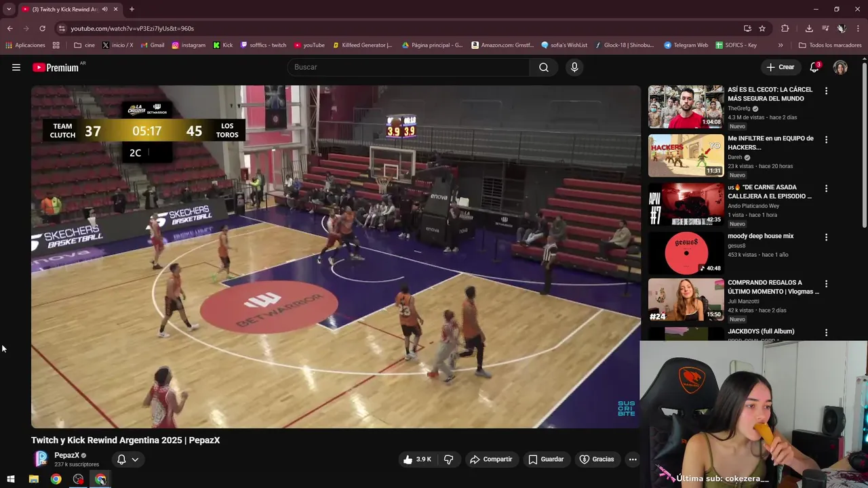Click the Compartir share button
This screenshot has height=488, width=868.
491,460
